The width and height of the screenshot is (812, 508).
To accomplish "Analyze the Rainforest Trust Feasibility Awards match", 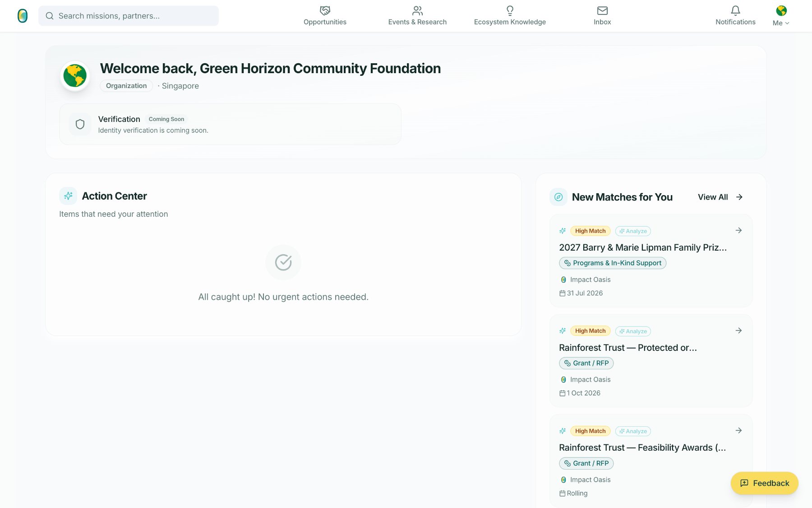I will 633,431.
